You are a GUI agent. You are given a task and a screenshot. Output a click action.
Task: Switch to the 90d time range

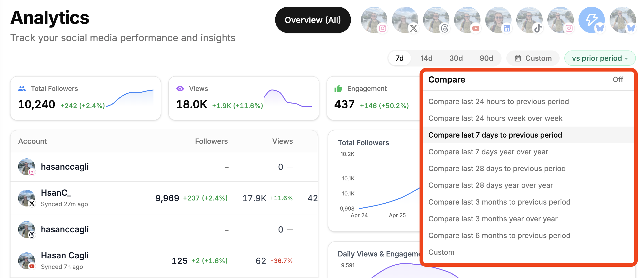tap(486, 58)
